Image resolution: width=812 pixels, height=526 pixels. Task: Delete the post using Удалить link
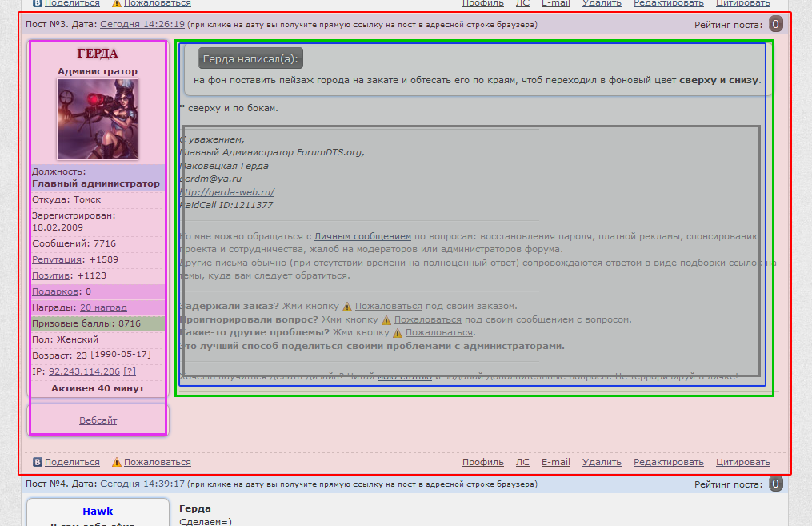(602, 462)
